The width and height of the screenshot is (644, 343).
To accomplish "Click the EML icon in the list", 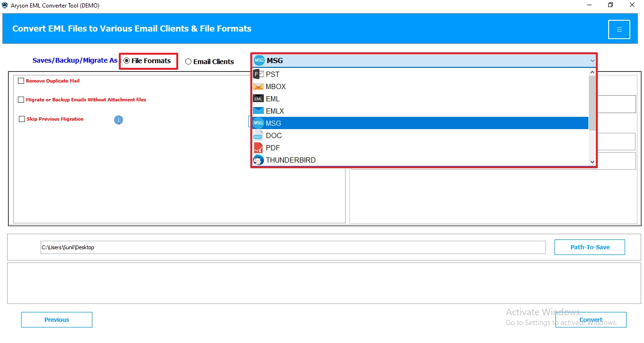I will 258,98.
